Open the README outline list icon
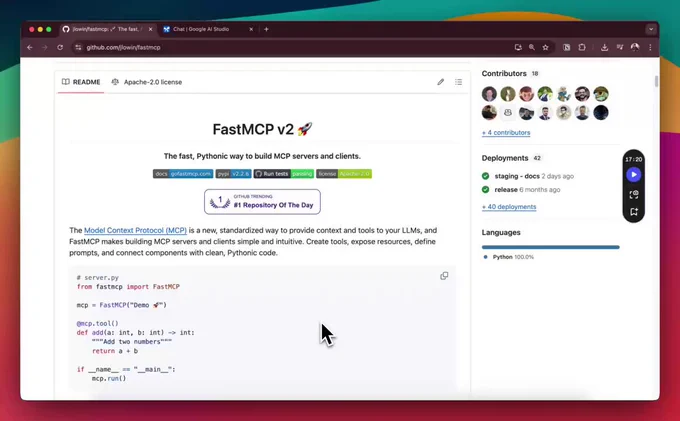The height and width of the screenshot is (421, 680). [458, 82]
